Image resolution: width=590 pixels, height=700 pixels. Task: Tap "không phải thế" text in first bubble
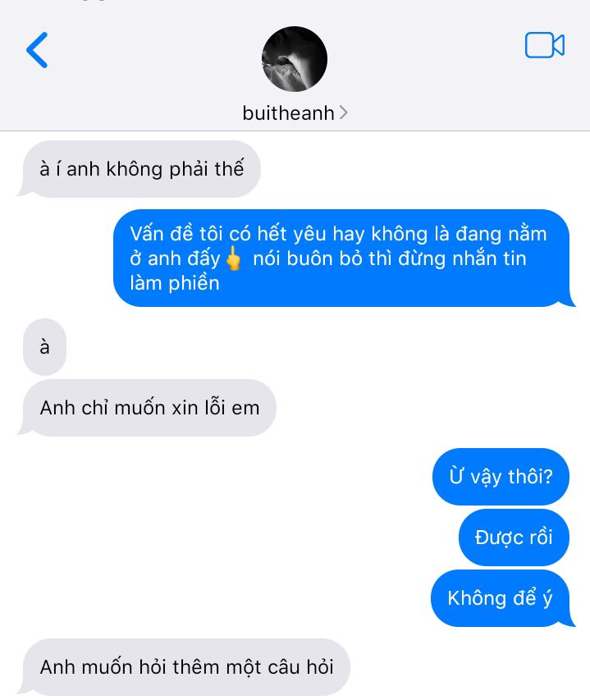point(175,169)
